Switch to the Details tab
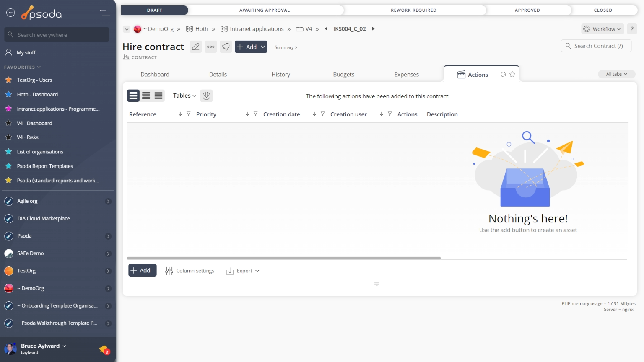The height and width of the screenshot is (362, 644). tap(218, 75)
